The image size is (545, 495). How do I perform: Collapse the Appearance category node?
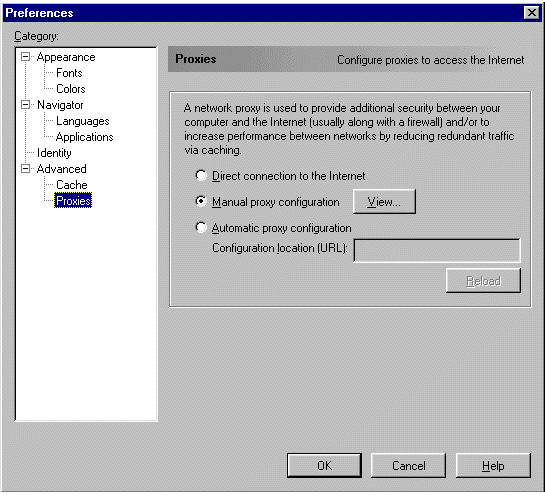[x=25, y=57]
